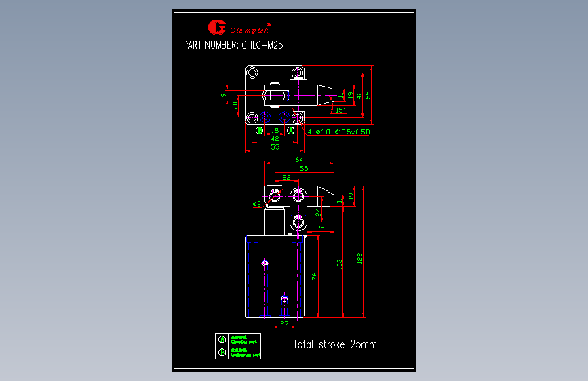Click the '9' dimension in top view
The image size is (588, 381).
(x=224, y=95)
